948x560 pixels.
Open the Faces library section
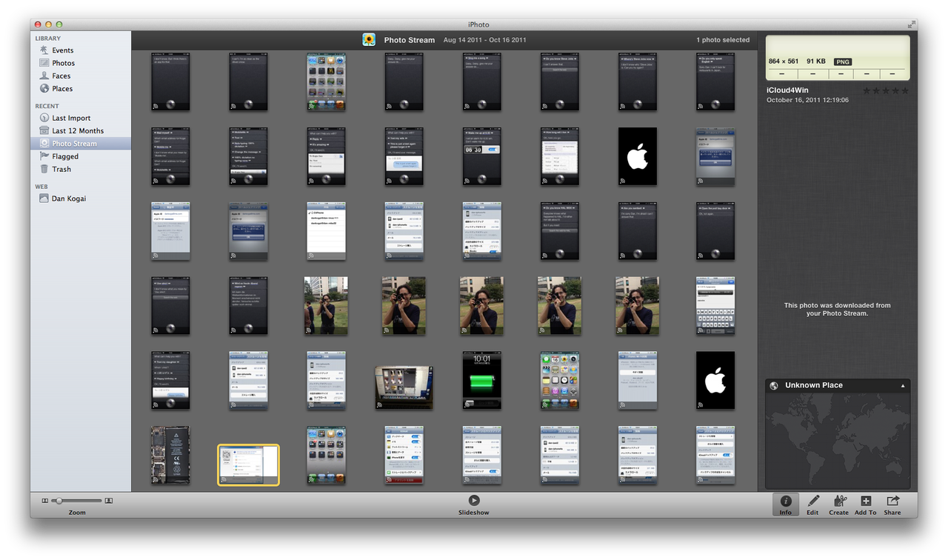pyautogui.click(x=61, y=76)
